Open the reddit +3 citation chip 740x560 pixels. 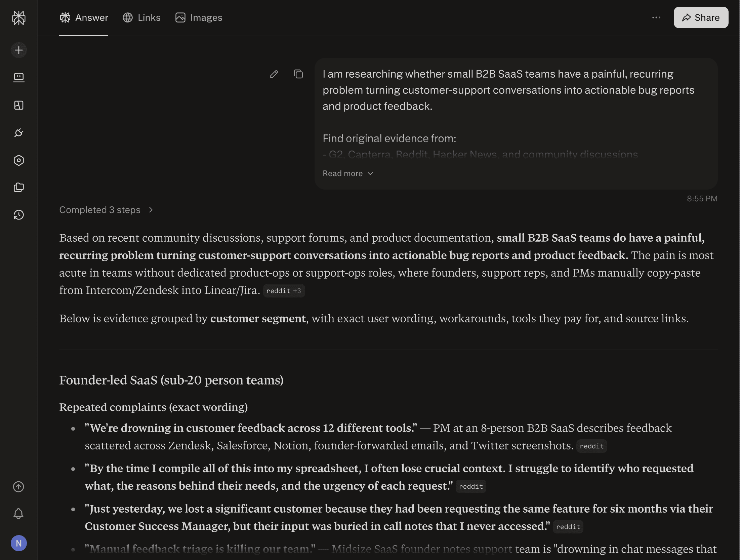tap(284, 291)
